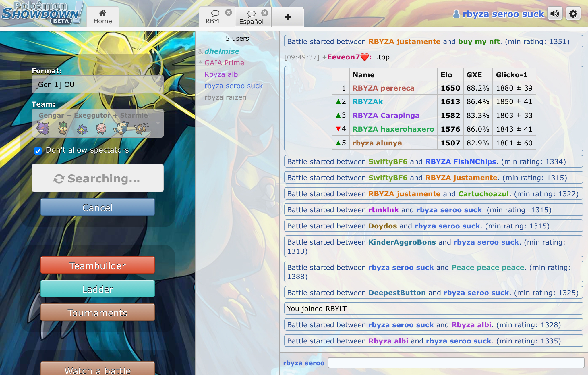Click the plus icon to join rooms
The height and width of the screenshot is (375, 588).
click(x=287, y=17)
